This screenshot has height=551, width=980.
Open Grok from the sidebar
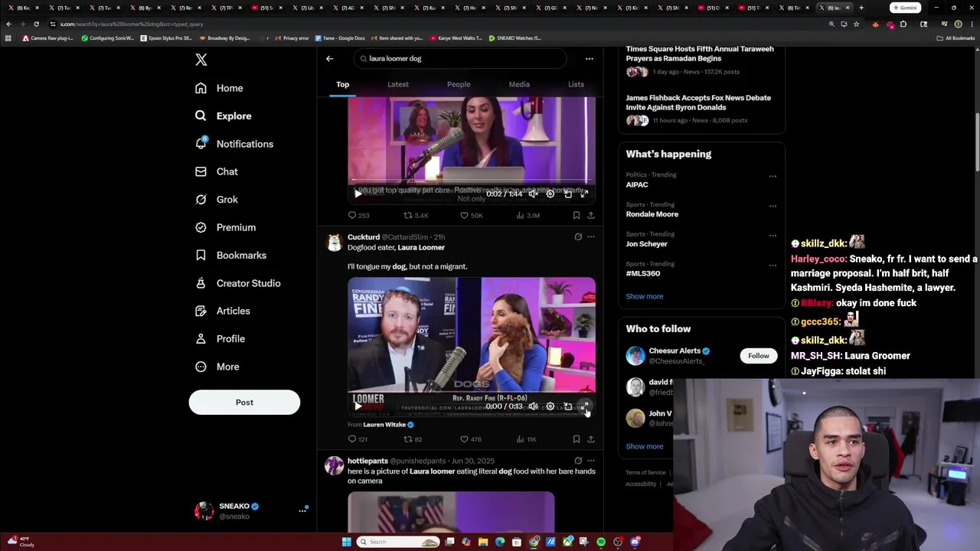click(216, 199)
